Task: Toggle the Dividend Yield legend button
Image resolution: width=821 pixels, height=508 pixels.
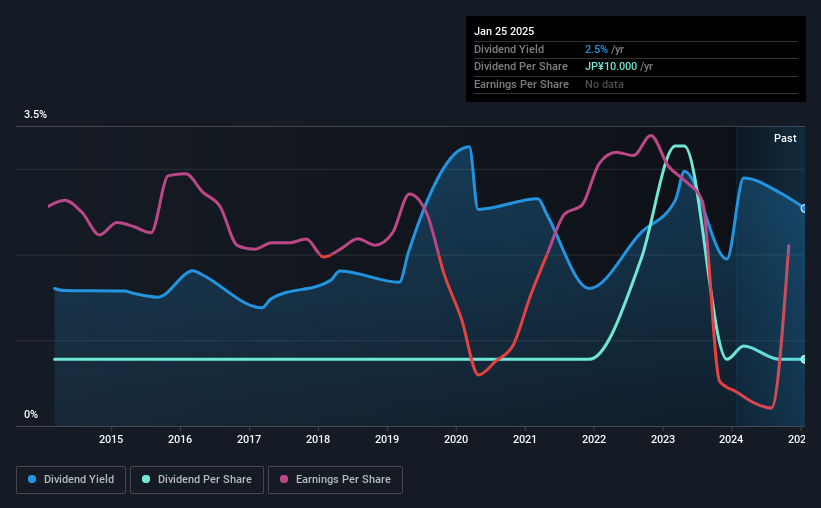Action: [71, 480]
